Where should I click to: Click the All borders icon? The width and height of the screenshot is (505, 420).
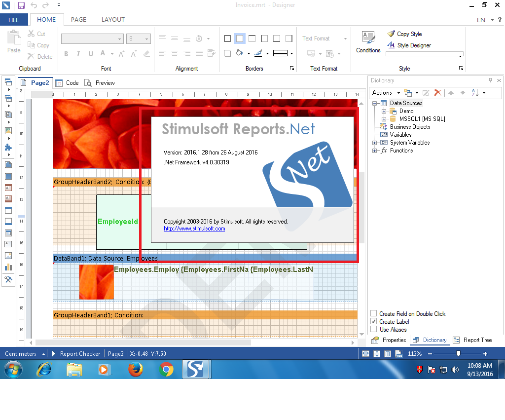click(227, 38)
